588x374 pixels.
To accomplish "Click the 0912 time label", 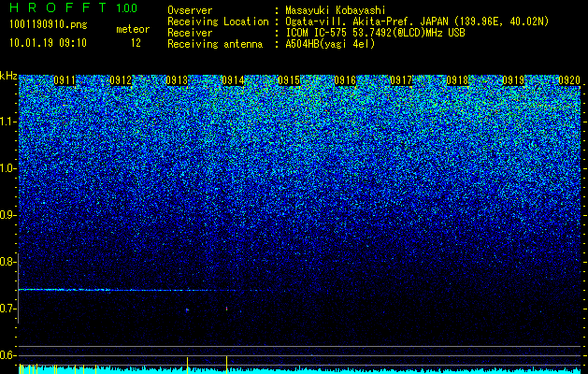I will 121,80.
